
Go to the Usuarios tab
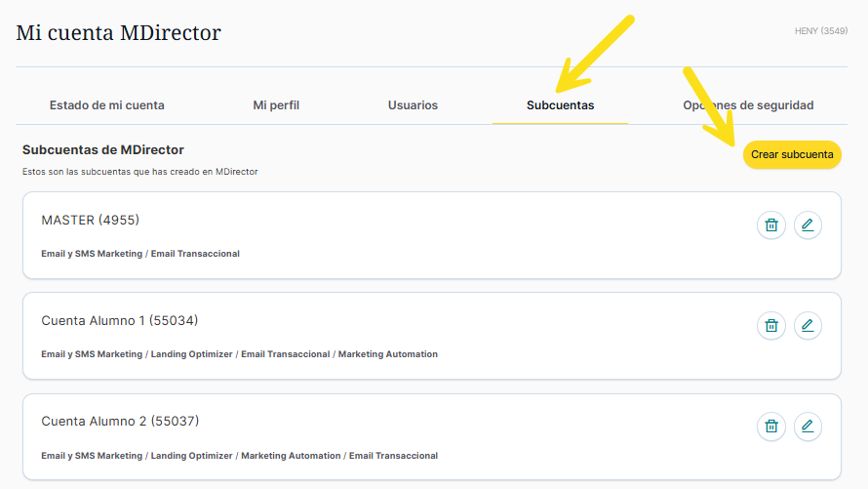(x=413, y=105)
